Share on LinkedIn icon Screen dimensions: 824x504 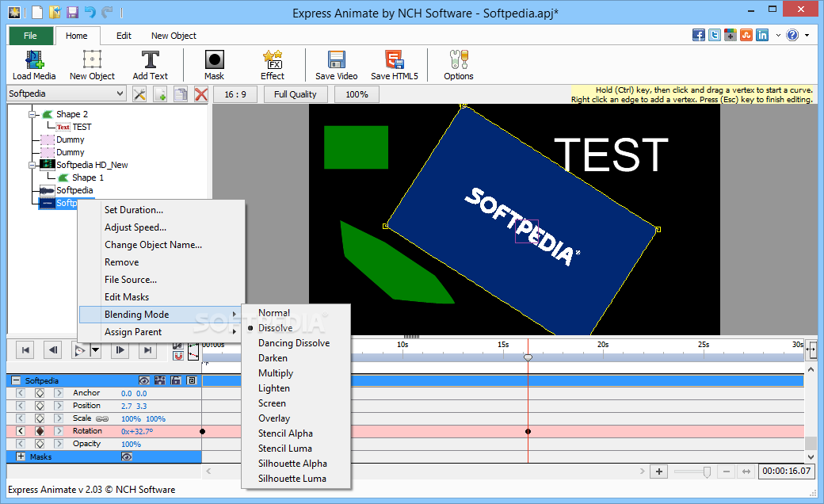[x=762, y=35]
